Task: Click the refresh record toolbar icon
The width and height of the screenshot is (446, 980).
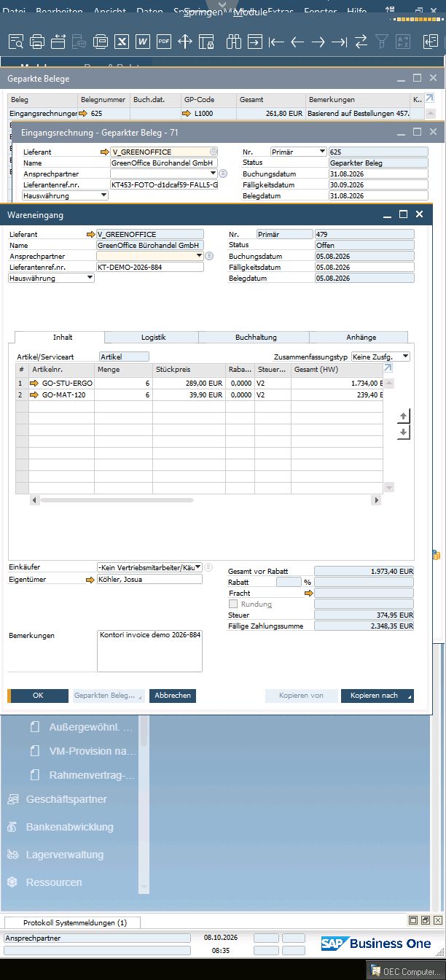Action: 361,42
